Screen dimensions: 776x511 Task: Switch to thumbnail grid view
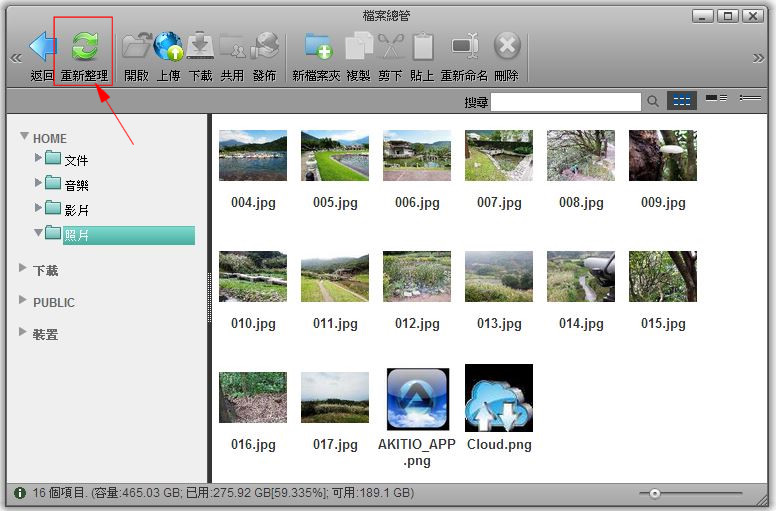tap(682, 101)
